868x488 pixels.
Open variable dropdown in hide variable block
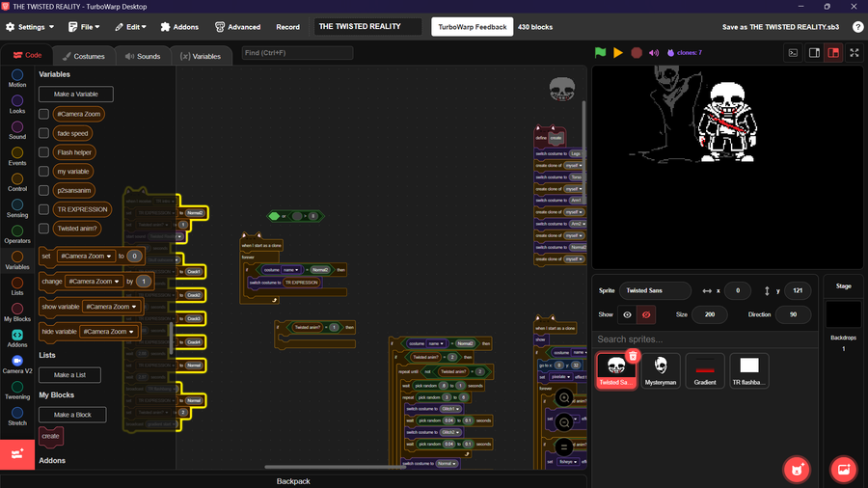(x=108, y=332)
